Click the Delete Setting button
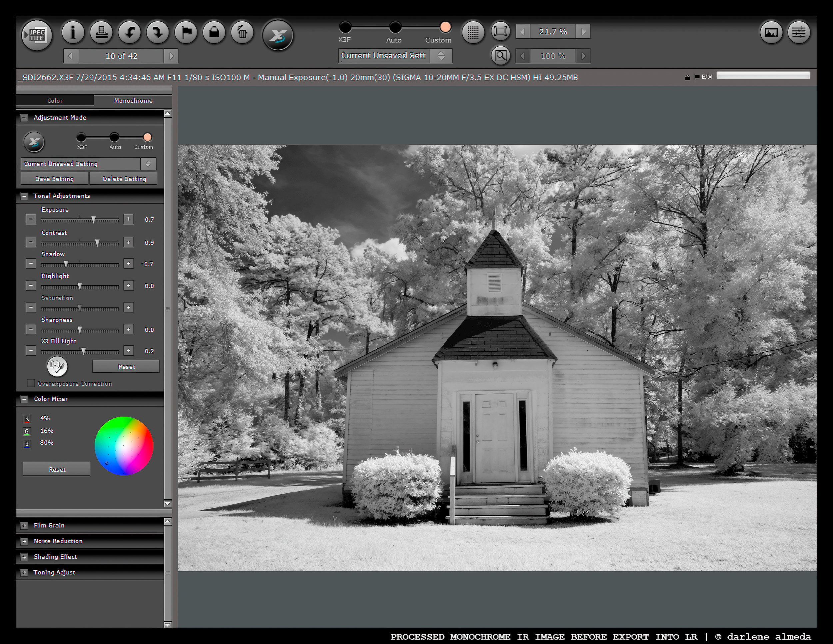The height and width of the screenshot is (644, 833). tap(124, 179)
